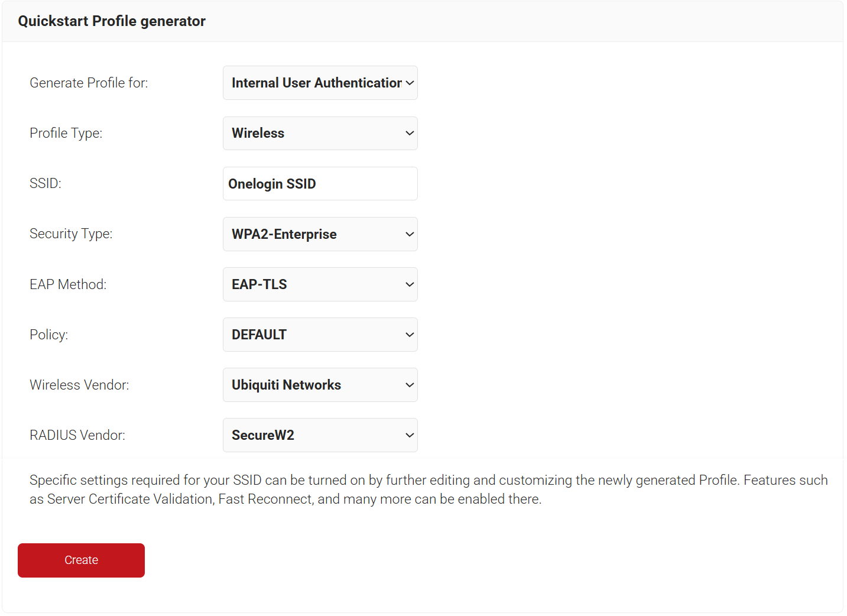This screenshot has width=847, height=616.
Task: Open the RADIUS Vendor SecureW2 dropdown
Action: click(320, 435)
